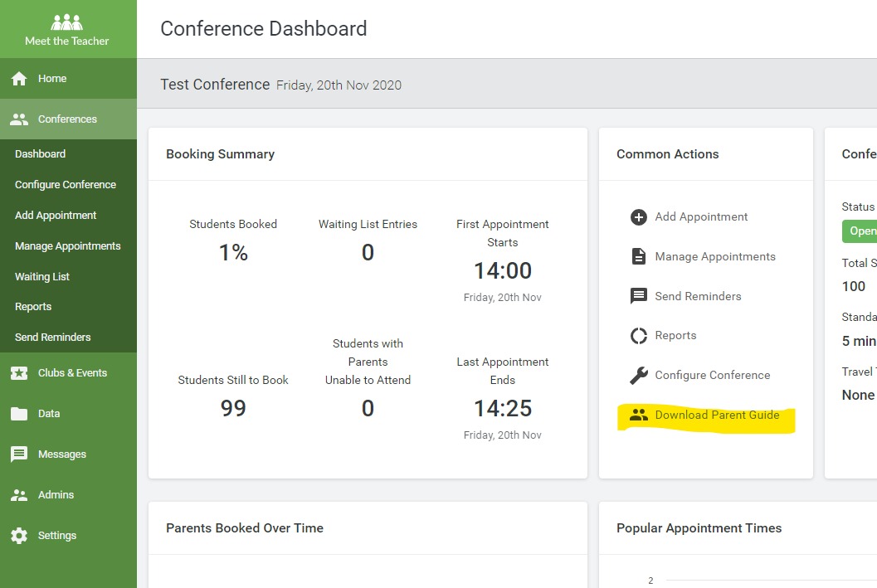
Task: Click the Students Booked 1% value
Action: [233, 253]
